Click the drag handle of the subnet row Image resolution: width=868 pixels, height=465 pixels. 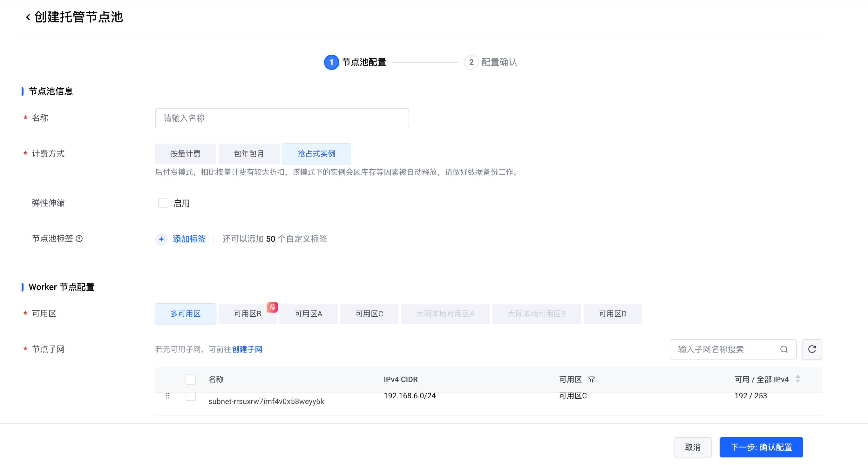(x=168, y=396)
